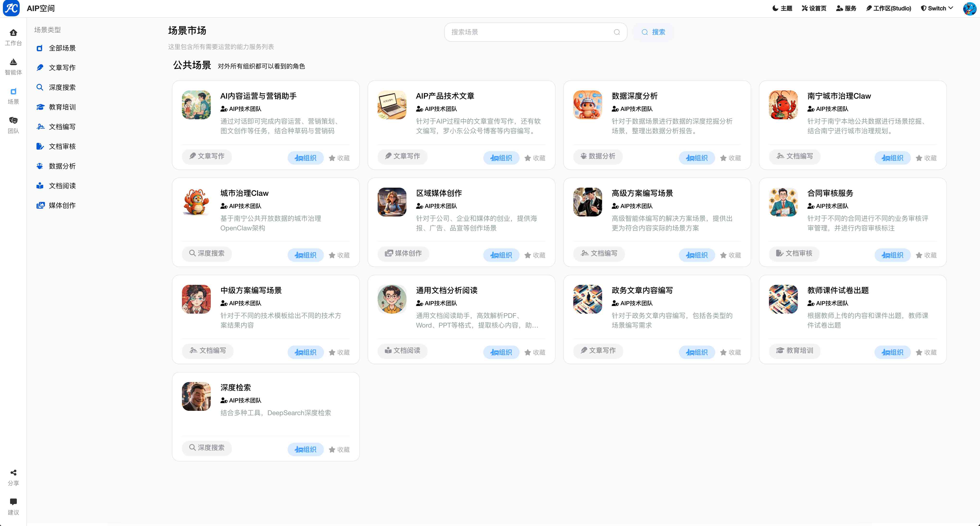Click the AIP空间 logo icon
The width and height of the screenshot is (980, 526).
click(x=12, y=8)
